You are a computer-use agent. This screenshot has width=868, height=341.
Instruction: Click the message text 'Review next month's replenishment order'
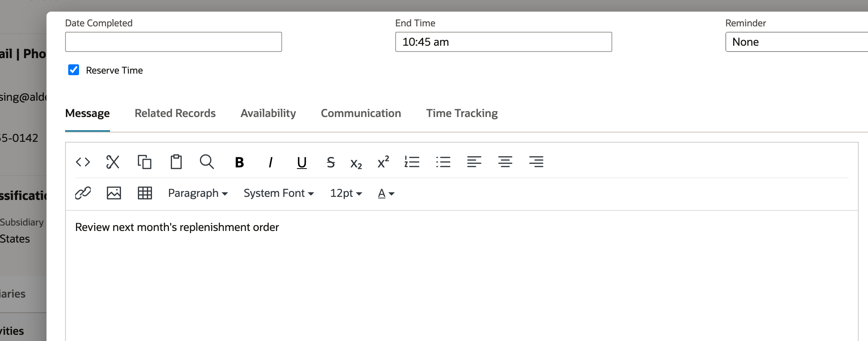177,227
